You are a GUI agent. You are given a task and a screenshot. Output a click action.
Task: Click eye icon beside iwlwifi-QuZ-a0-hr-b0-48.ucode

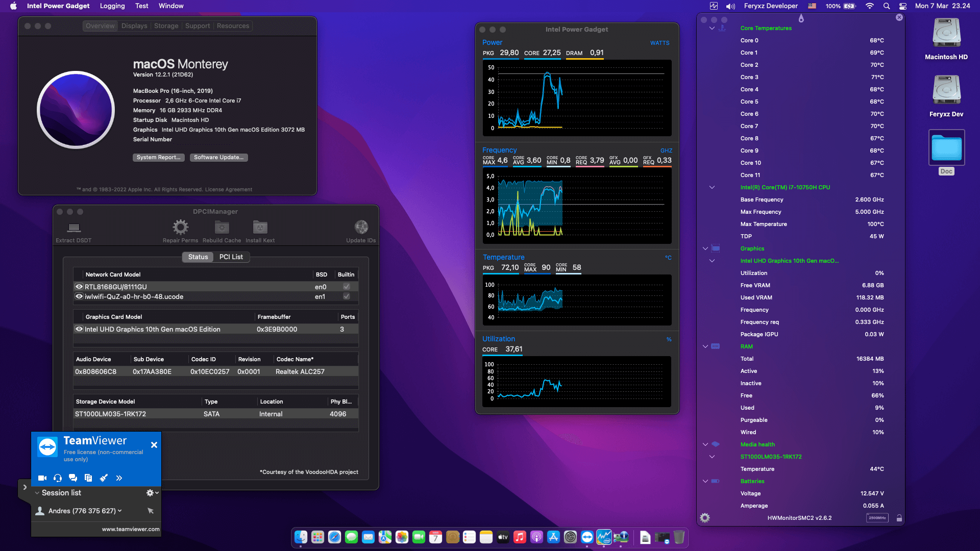[79, 296]
